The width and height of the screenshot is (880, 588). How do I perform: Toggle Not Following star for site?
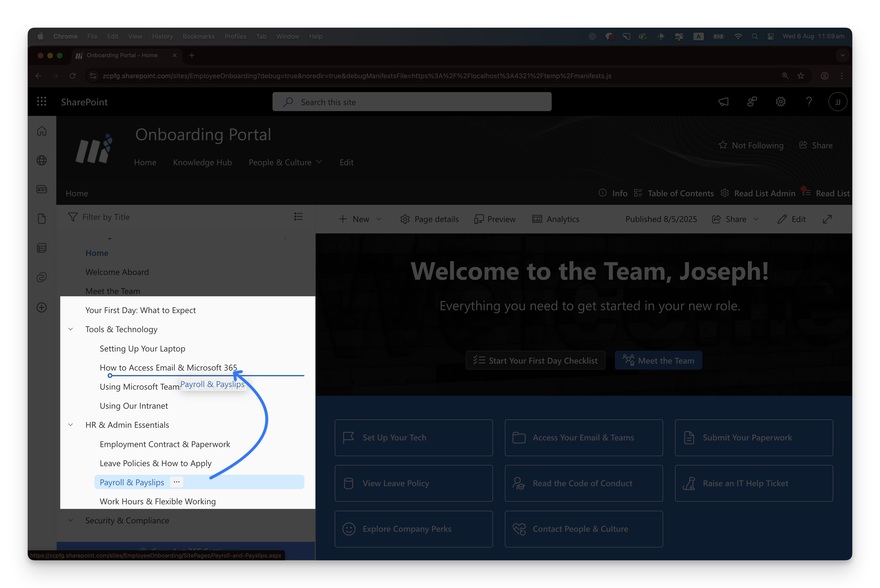[x=723, y=145]
